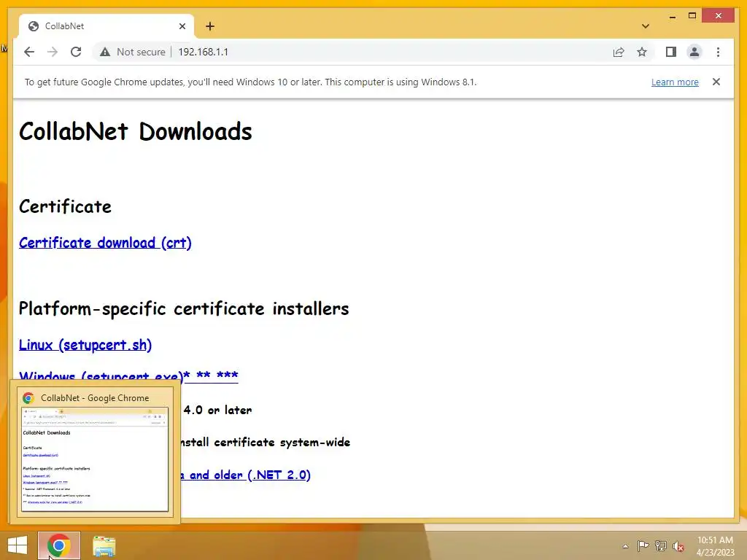
Task: Show hidden system tray icons
Action: tap(625, 546)
